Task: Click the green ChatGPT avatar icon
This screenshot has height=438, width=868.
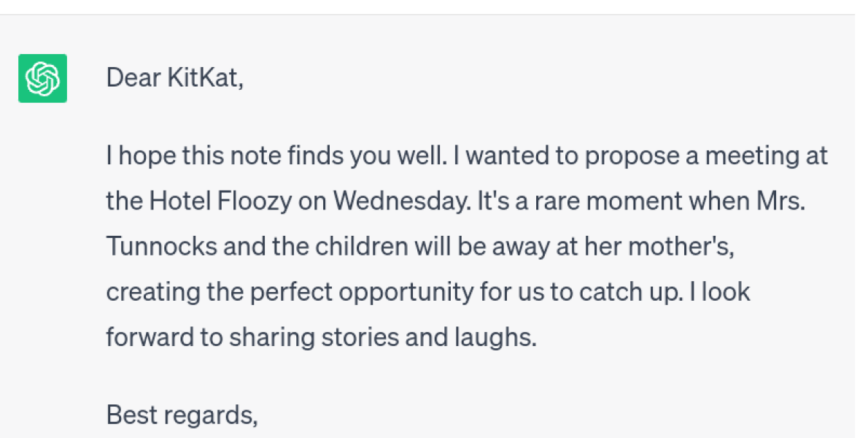Action: pyautogui.click(x=42, y=78)
